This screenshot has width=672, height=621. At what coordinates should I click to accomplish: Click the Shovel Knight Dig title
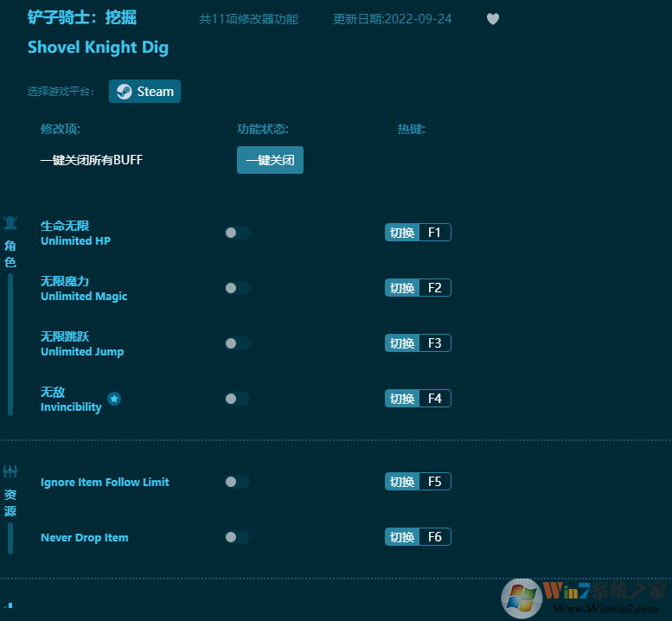coord(98,48)
